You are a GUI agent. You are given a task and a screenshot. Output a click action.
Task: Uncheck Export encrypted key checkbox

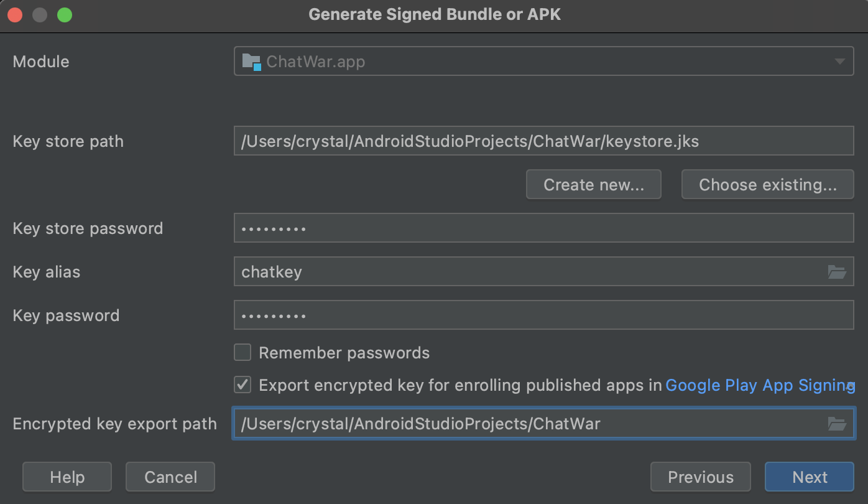(242, 385)
